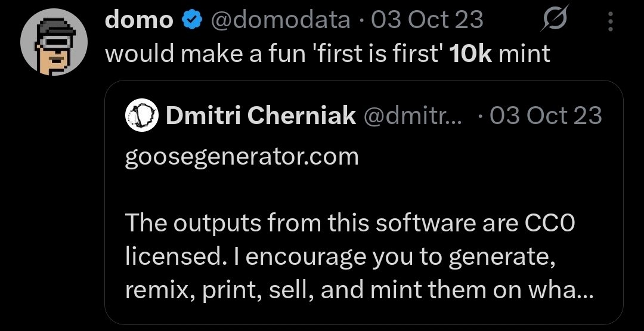Viewport: 644px width, 331px height.
Task: Click the slashed-circle Grok icon
Action: point(554,18)
